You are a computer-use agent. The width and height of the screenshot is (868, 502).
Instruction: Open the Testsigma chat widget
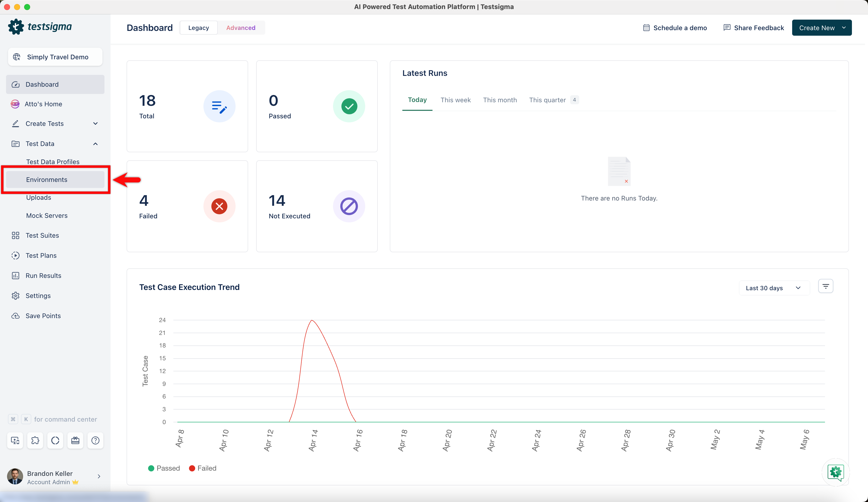[x=836, y=472]
